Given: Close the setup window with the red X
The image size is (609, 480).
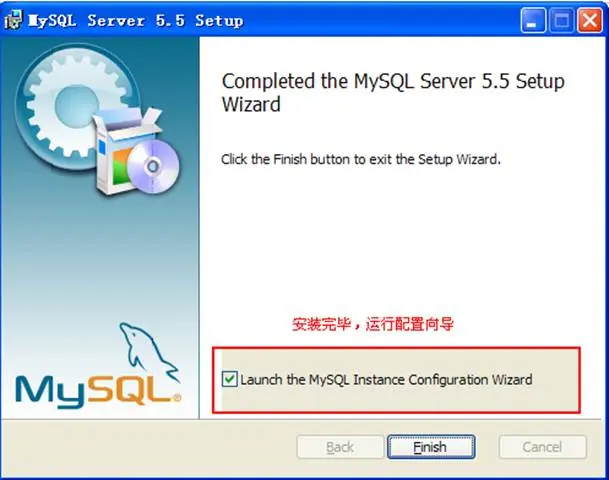Looking at the screenshot, I should pos(590,20).
